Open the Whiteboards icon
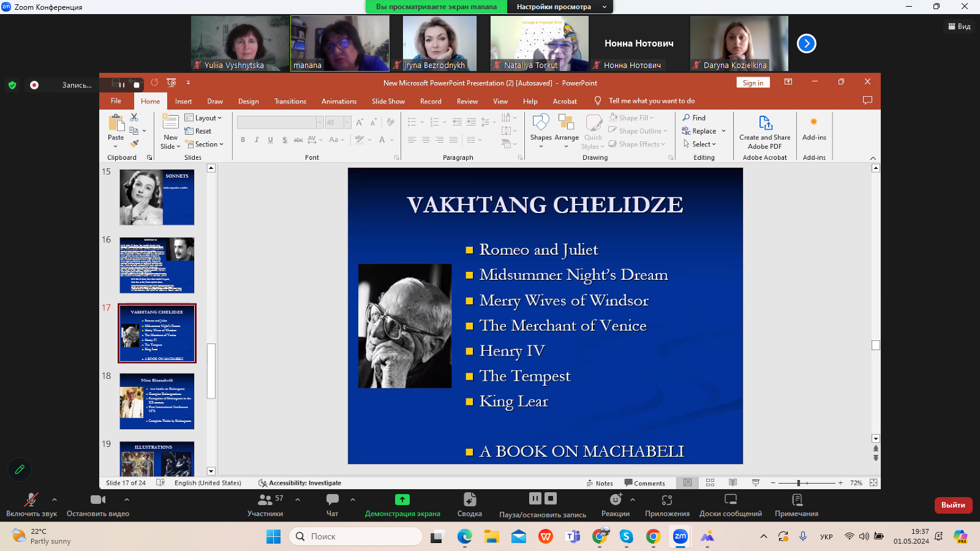The height and width of the screenshot is (551, 980). click(x=730, y=504)
